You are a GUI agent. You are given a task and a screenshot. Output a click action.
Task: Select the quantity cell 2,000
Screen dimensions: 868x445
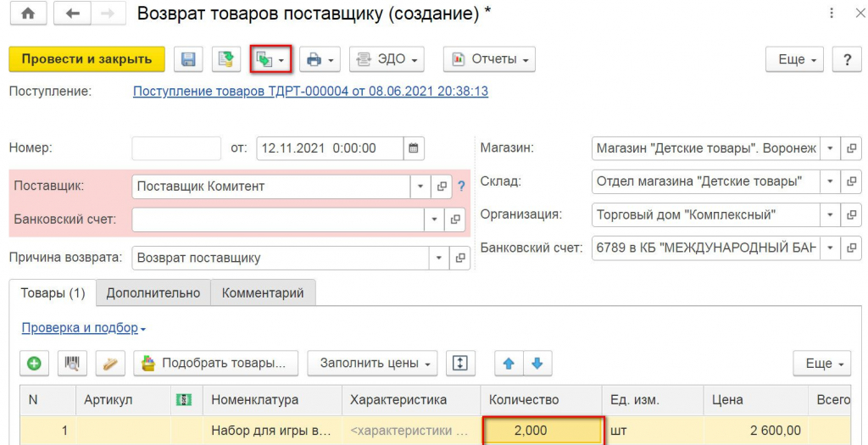pos(542,430)
